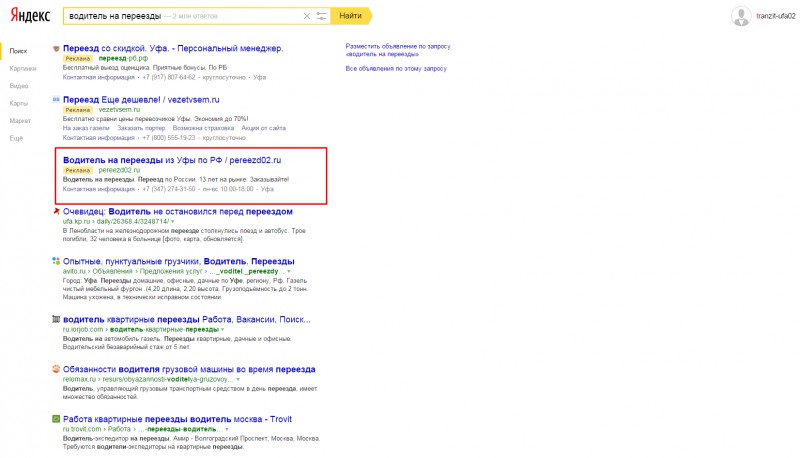Click favicon next to Переезд со скидкой
Viewport: 800px width, 458px height.
tap(56, 48)
